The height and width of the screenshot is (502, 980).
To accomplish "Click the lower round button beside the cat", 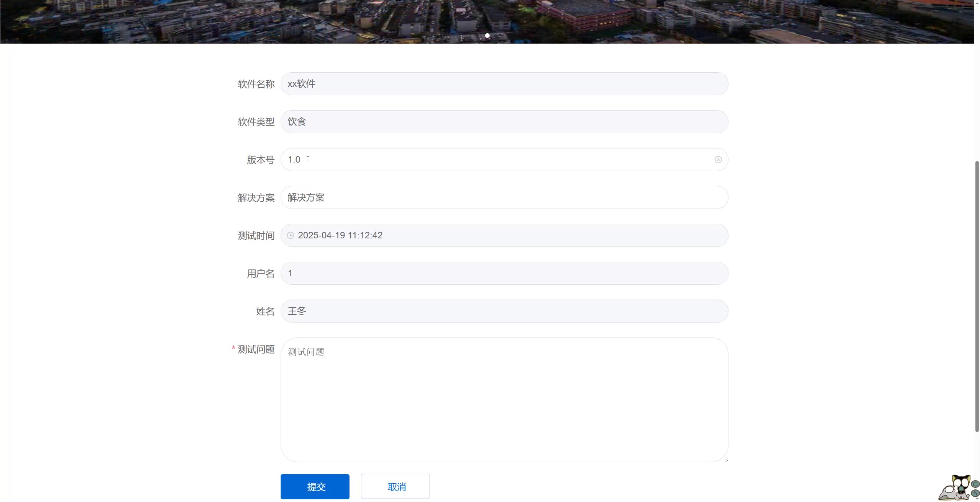I will pyautogui.click(x=975, y=494).
